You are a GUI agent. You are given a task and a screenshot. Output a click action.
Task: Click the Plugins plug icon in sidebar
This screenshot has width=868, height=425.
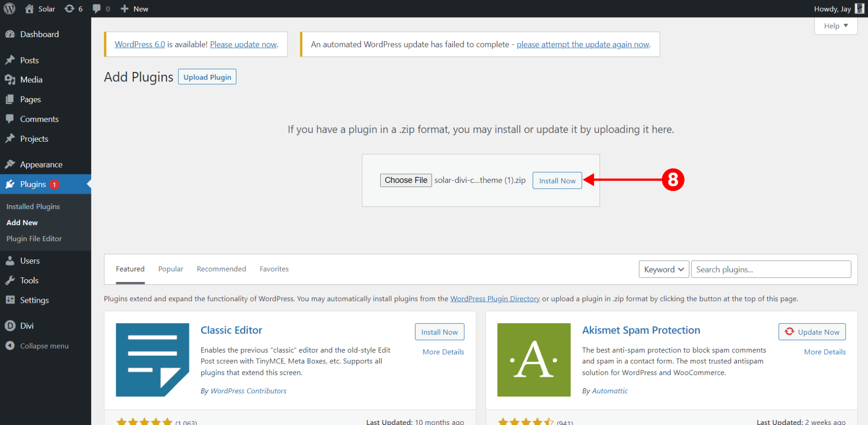[x=10, y=184]
